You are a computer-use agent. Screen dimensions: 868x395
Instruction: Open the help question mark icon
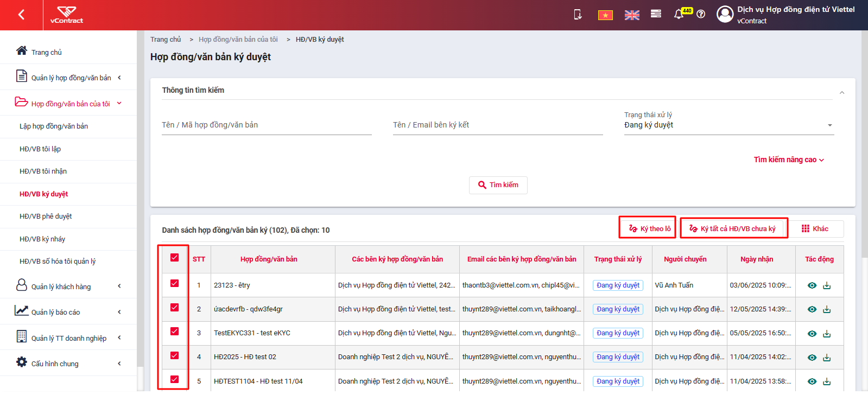coord(701,14)
